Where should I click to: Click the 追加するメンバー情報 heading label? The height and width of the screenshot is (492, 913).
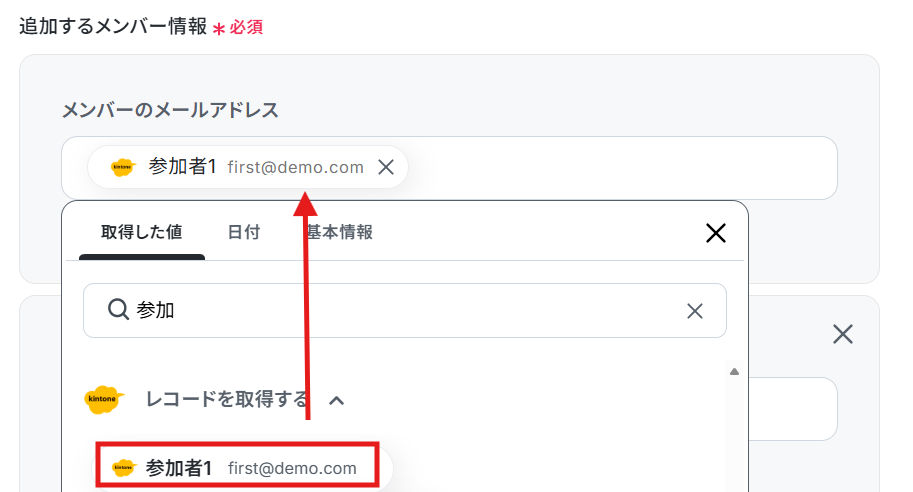tap(113, 26)
